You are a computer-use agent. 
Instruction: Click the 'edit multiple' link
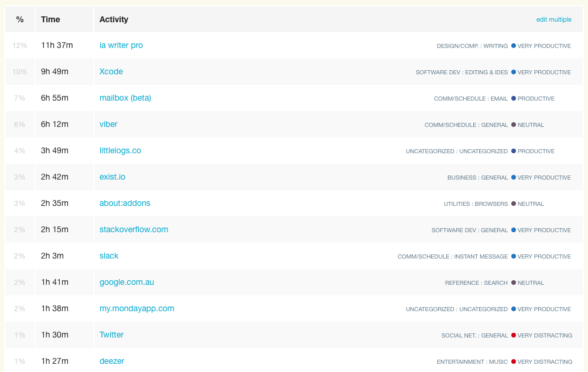pyautogui.click(x=553, y=19)
